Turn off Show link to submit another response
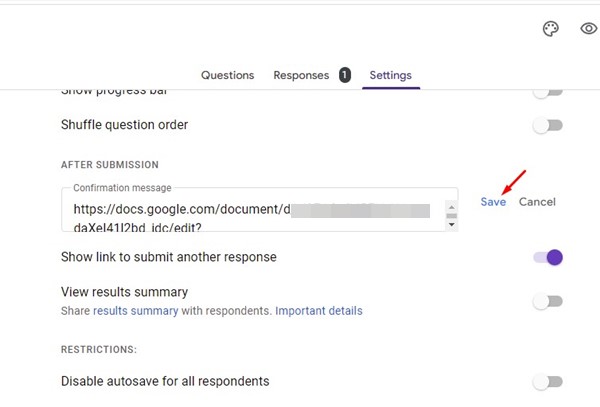The image size is (600, 407). (548, 257)
